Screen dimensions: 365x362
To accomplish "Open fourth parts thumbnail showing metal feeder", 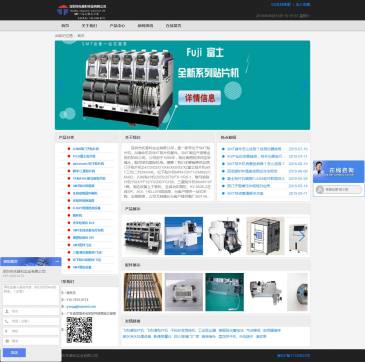I will click(x=265, y=292).
